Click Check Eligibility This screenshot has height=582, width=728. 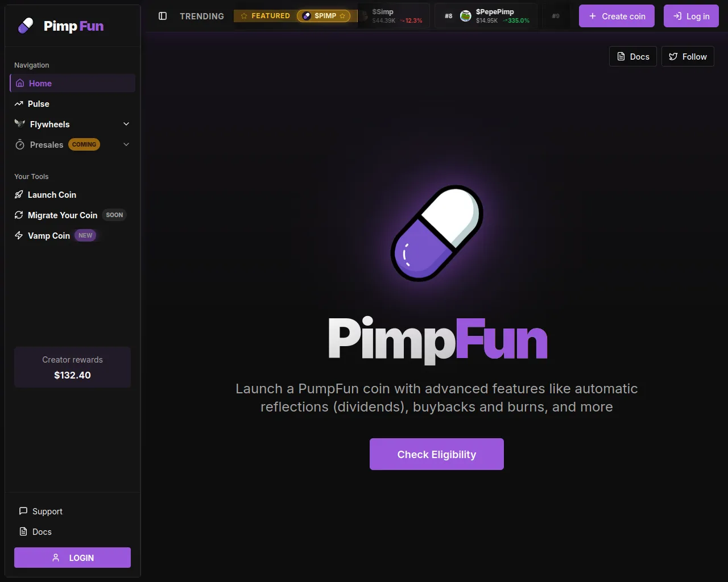(x=437, y=454)
